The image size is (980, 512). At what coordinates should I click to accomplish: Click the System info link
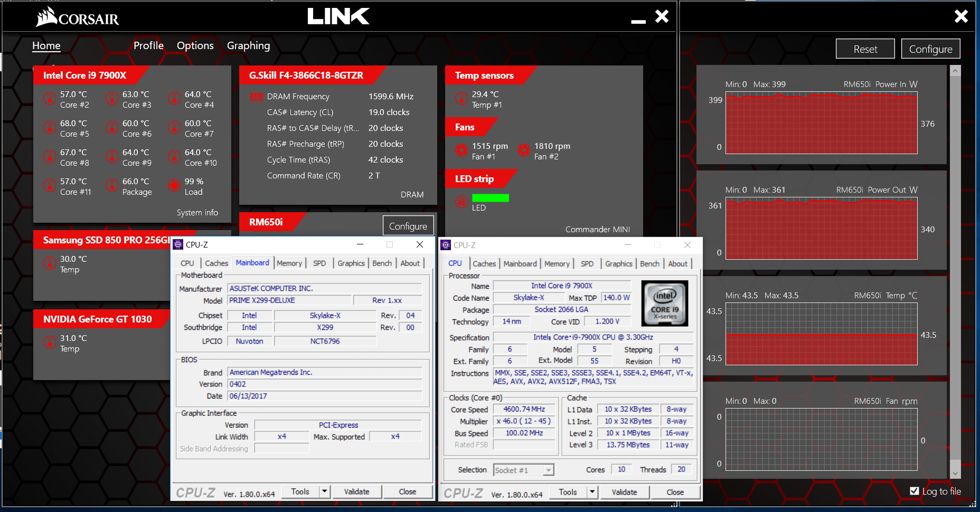(197, 212)
